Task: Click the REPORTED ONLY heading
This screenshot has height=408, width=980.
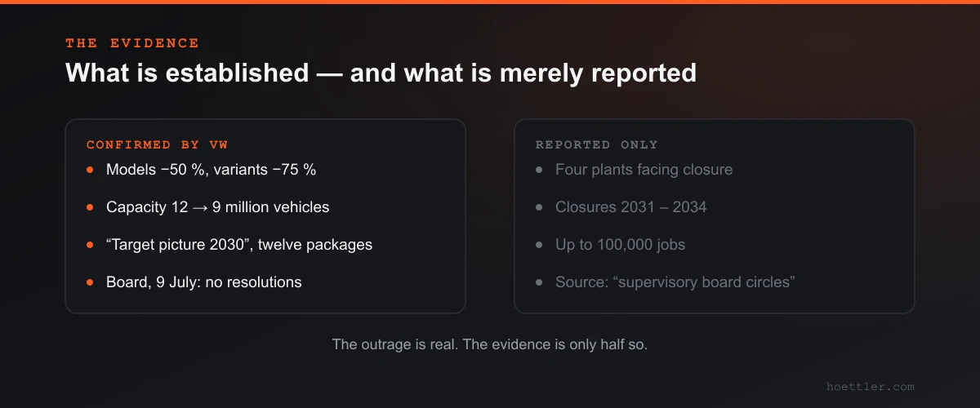Action: (597, 145)
